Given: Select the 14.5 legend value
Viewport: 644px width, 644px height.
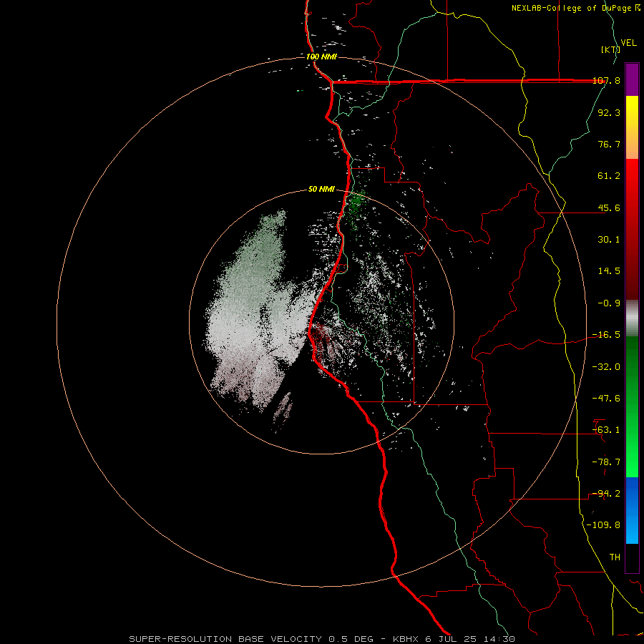Looking at the screenshot, I should pos(609,271).
